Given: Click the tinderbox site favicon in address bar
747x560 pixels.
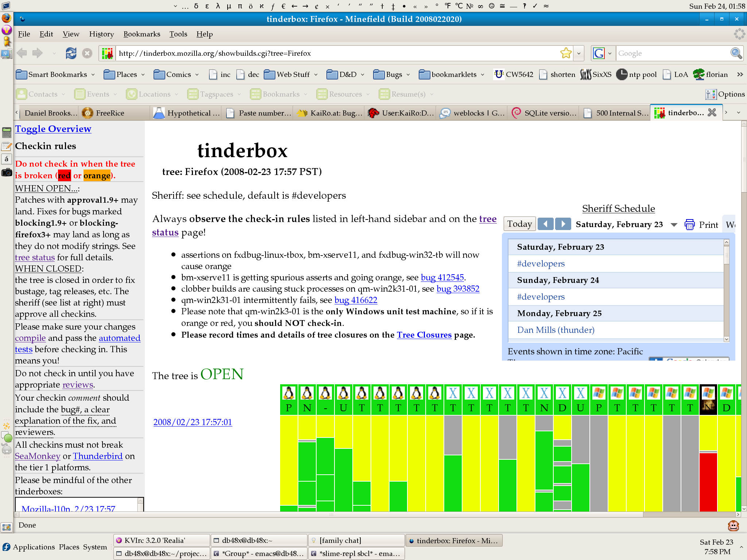Looking at the screenshot, I should coord(107,53).
